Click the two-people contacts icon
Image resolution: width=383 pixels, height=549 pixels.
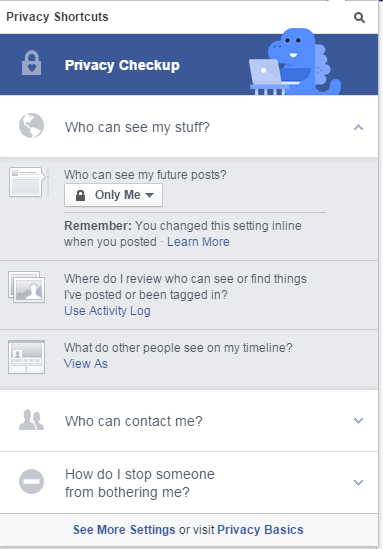32,420
